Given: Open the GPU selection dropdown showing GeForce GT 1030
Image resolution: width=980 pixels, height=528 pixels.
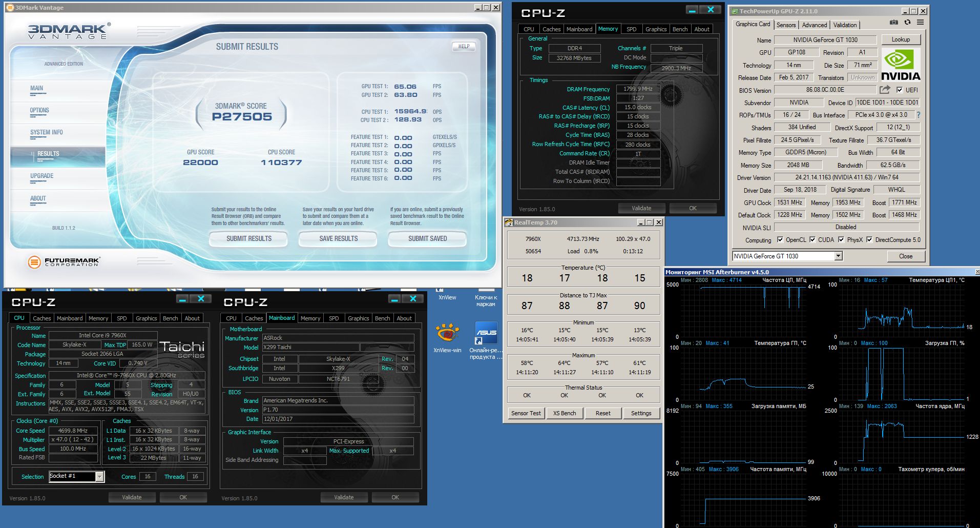Looking at the screenshot, I should [787, 256].
